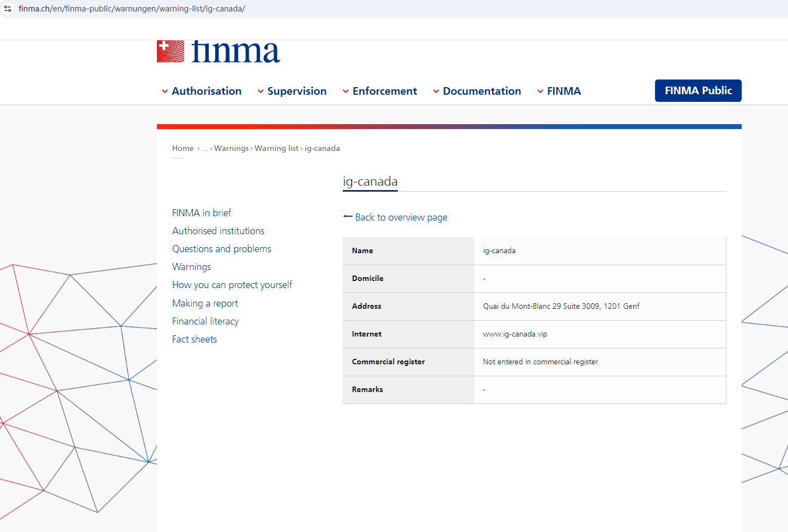Go to Home in breadcrumb
Viewport: 788px width, 532px height.
(183, 148)
